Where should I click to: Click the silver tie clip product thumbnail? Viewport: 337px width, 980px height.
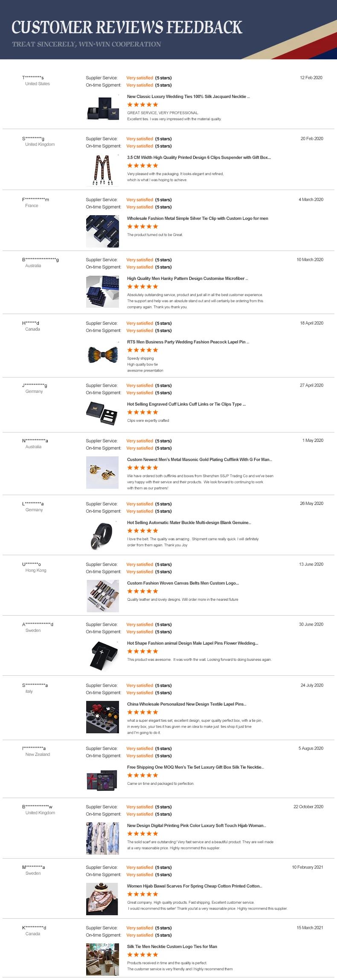(102, 231)
